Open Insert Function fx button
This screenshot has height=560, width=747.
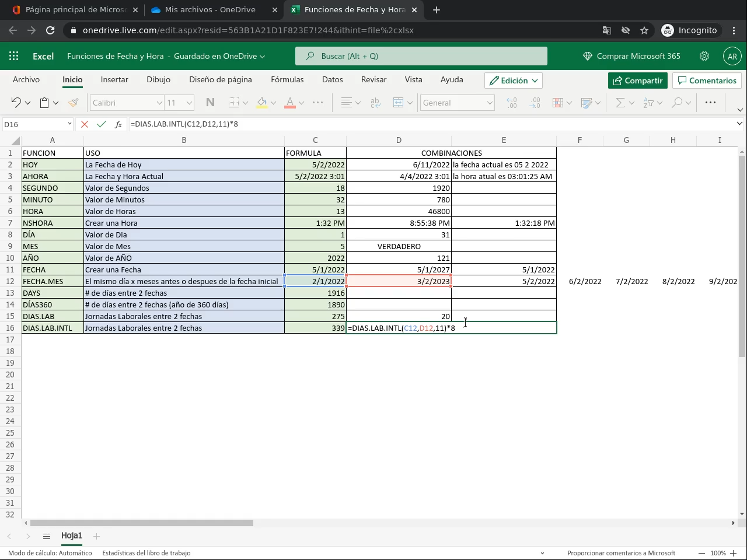click(118, 124)
